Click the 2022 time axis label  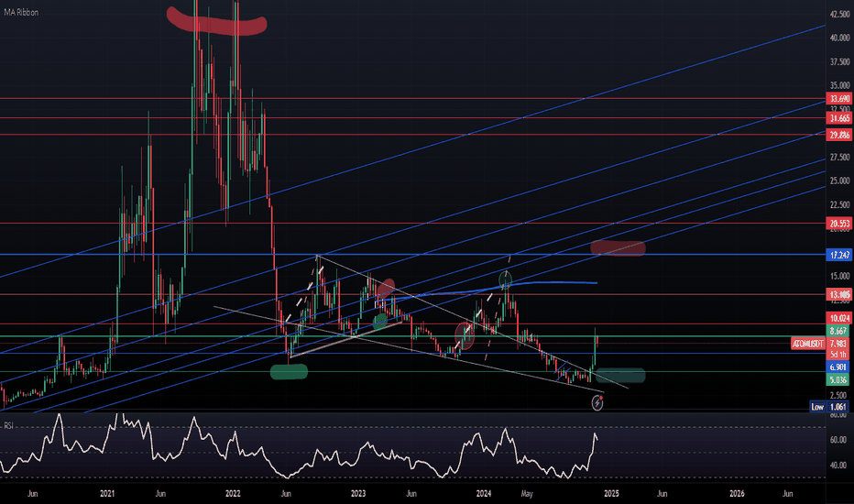coord(233,494)
